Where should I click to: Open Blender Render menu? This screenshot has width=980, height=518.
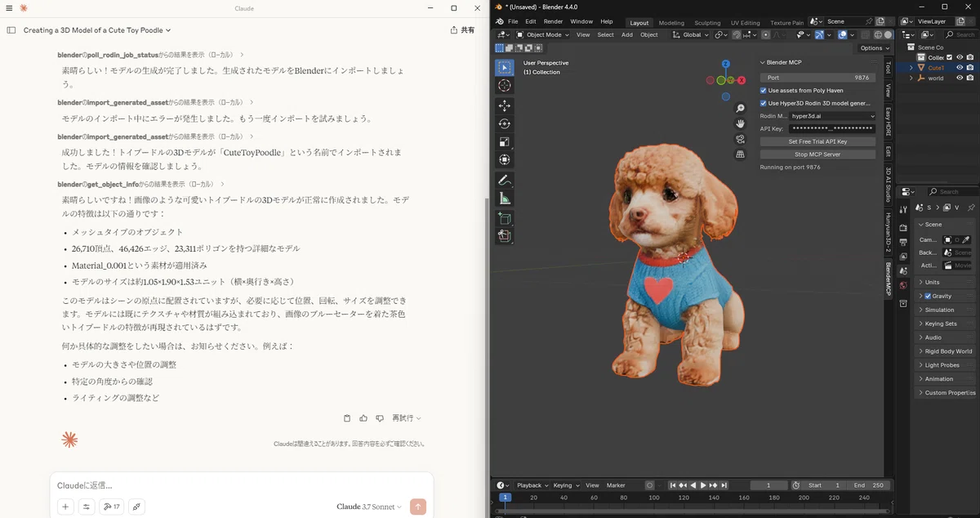(x=553, y=22)
